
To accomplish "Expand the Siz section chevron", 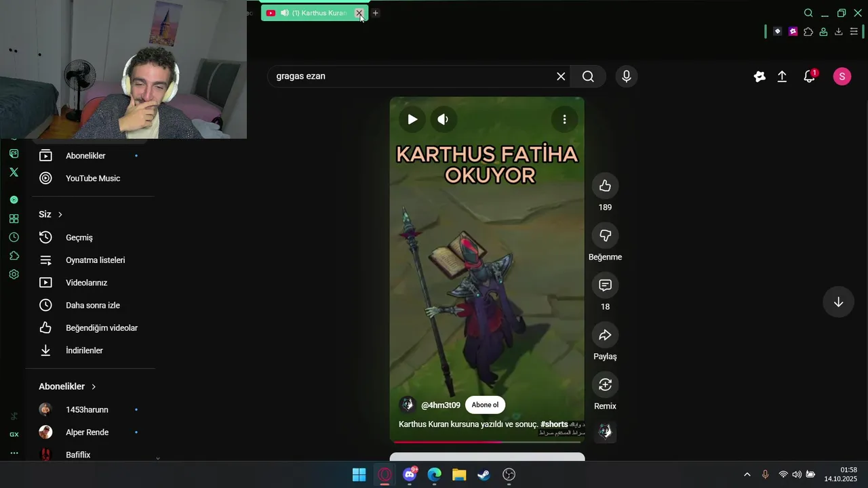I will pos(60,214).
